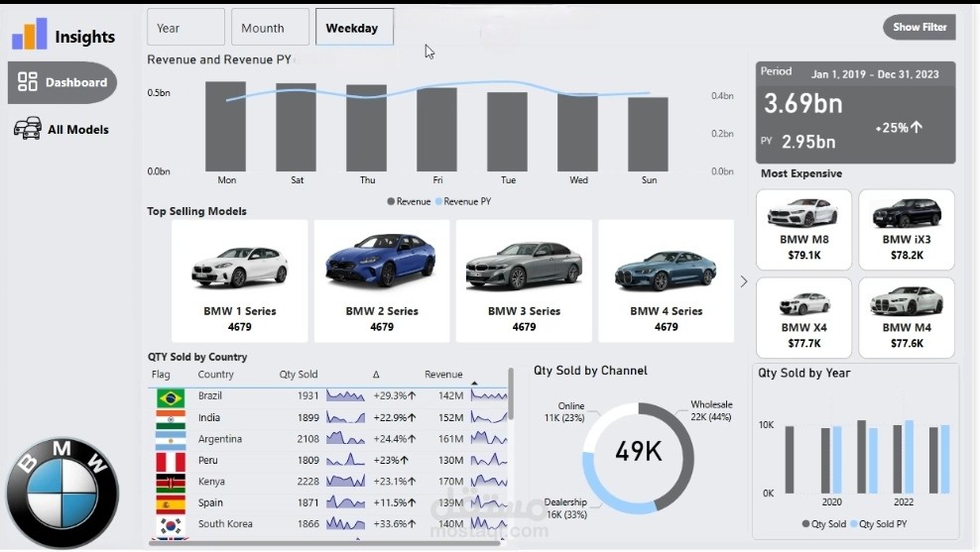The width and height of the screenshot is (980, 552).
Task: Click the Kenya flag icon
Action: click(x=171, y=483)
